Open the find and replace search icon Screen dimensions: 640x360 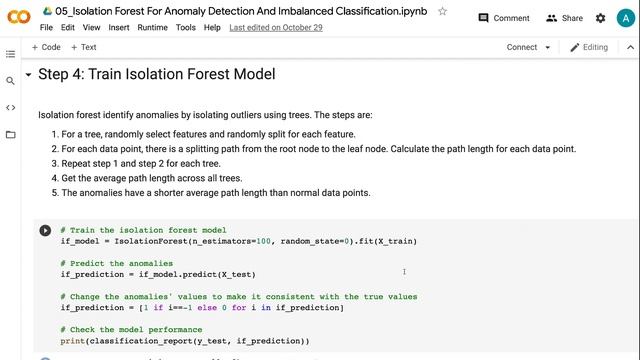(x=11, y=81)
